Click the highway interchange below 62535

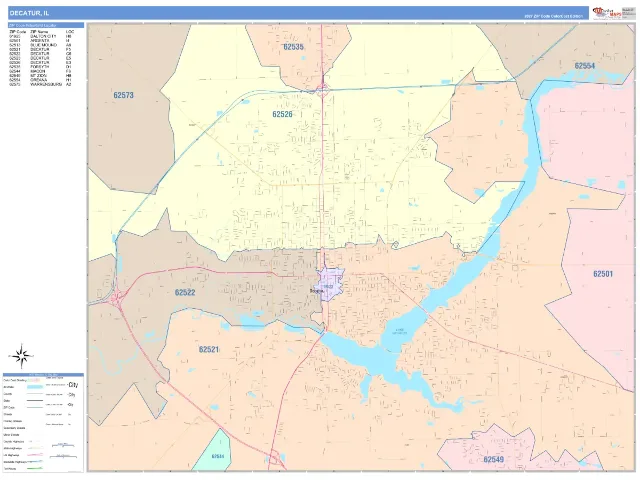pos(322,90)
